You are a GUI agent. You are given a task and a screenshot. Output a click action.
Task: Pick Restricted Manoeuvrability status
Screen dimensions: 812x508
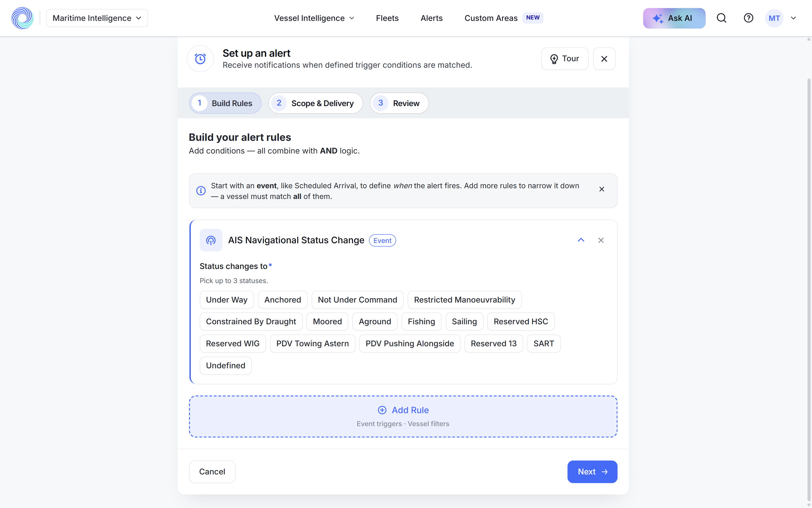[464, 300]
